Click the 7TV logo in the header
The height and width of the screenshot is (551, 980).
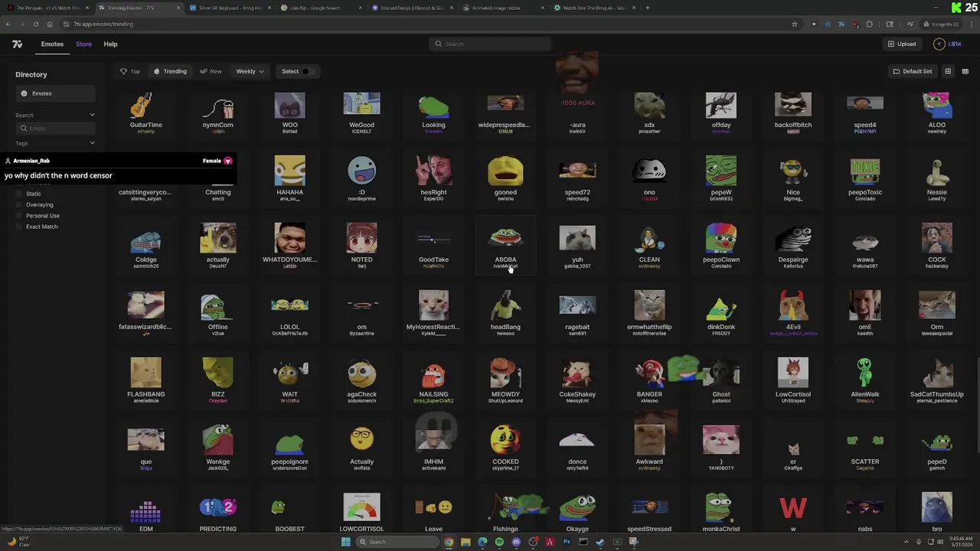18,44
